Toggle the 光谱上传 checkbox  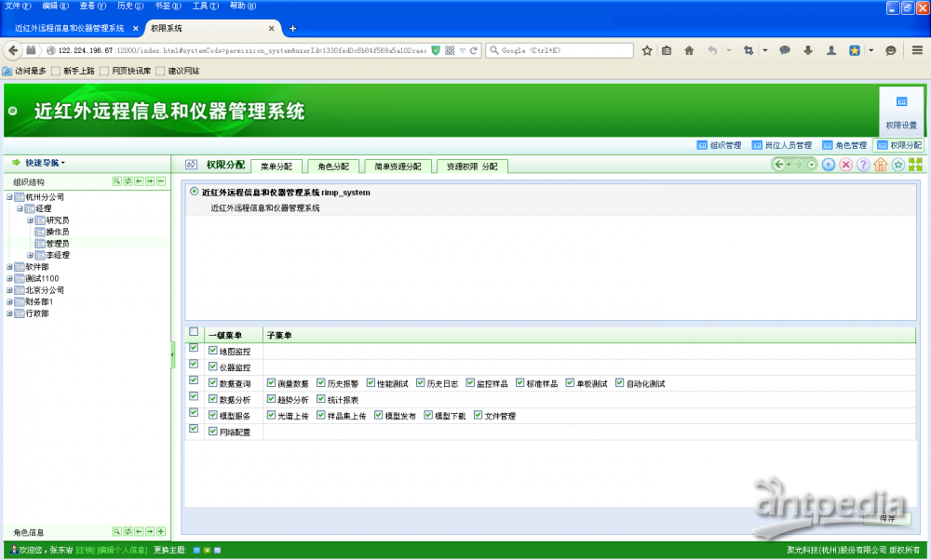[x=272, y=416]
